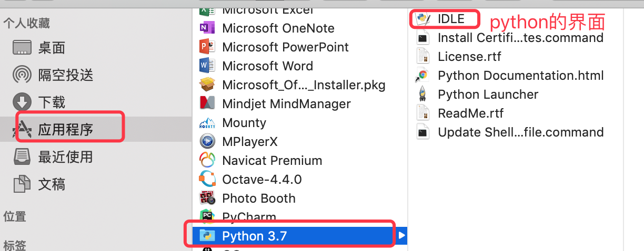This screenshot has height=251, width=644.
Task: Click the Applications 'A' icon
Action: click(22, 129)
